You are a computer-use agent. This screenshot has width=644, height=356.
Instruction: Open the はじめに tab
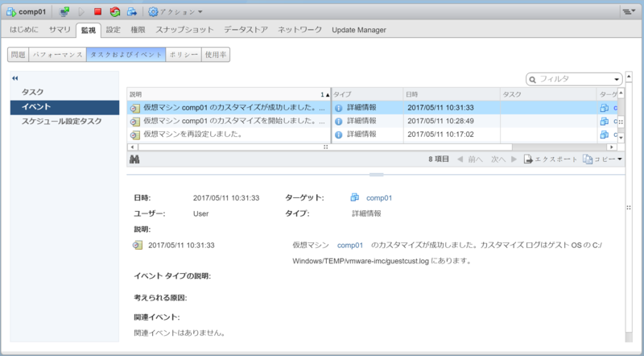tap(24, 30)
